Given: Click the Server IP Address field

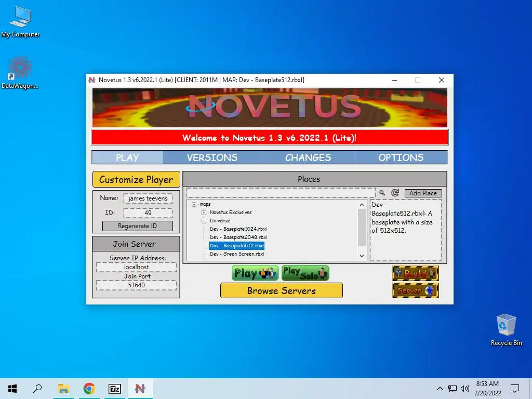Looking at the screenshot, I should 137,267.
